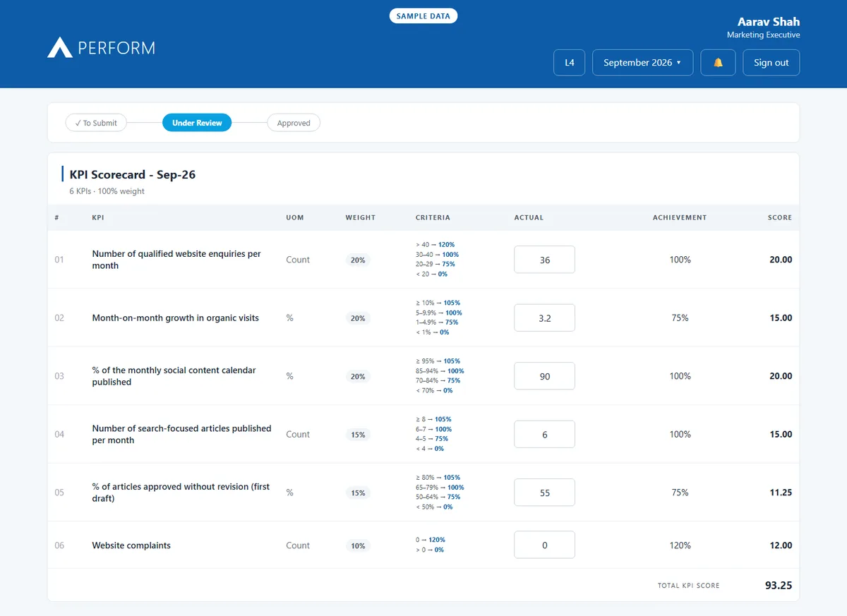Click the KPI column header
847x616 pixels.
[98, 217]
